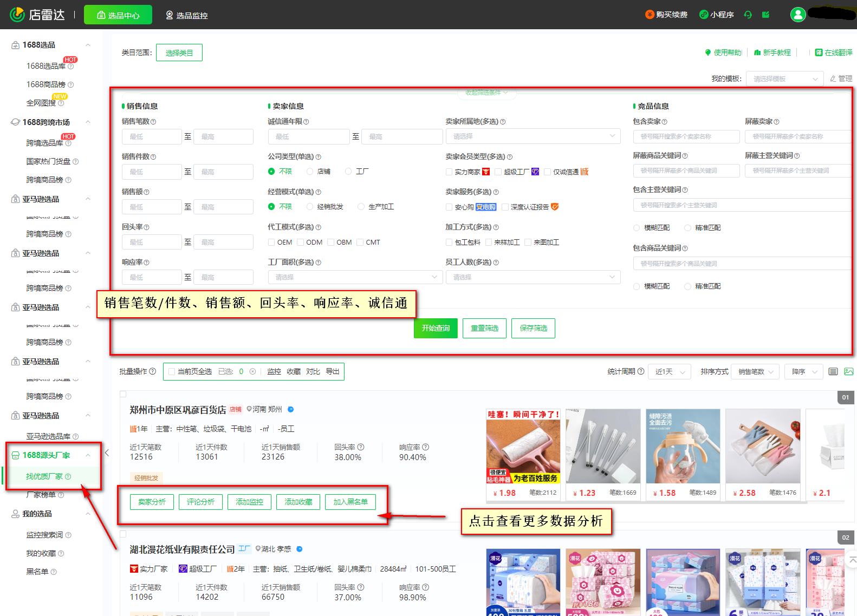The width and height of the screenshot is (857, 616).
Task: Open 全网图搜 sidebar item
Action: pyautogui.click(x=41, y=103)
